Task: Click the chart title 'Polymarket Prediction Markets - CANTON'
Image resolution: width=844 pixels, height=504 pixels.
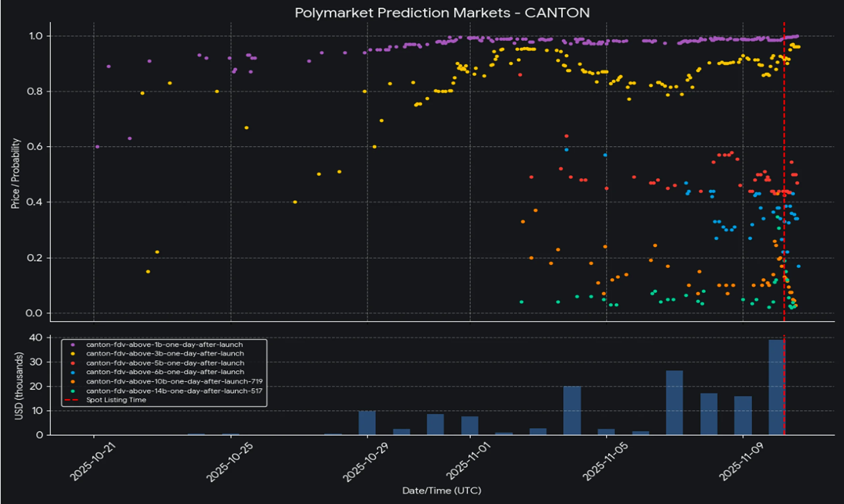Action: pyautogui.click(x=442, y=13)
